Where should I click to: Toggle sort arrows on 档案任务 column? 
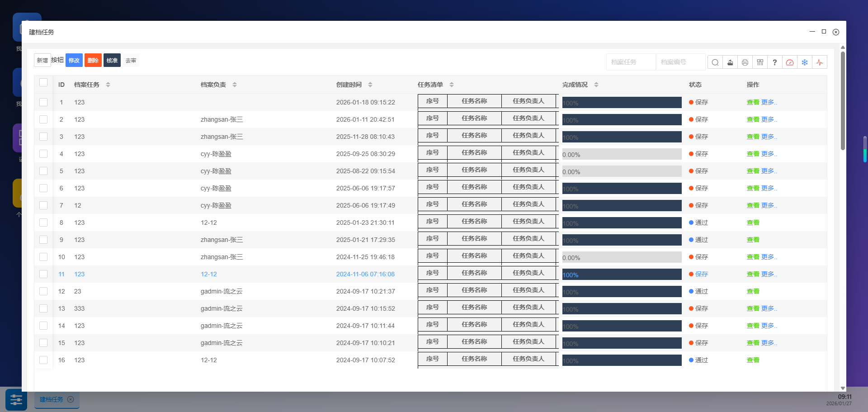(108, 85)
